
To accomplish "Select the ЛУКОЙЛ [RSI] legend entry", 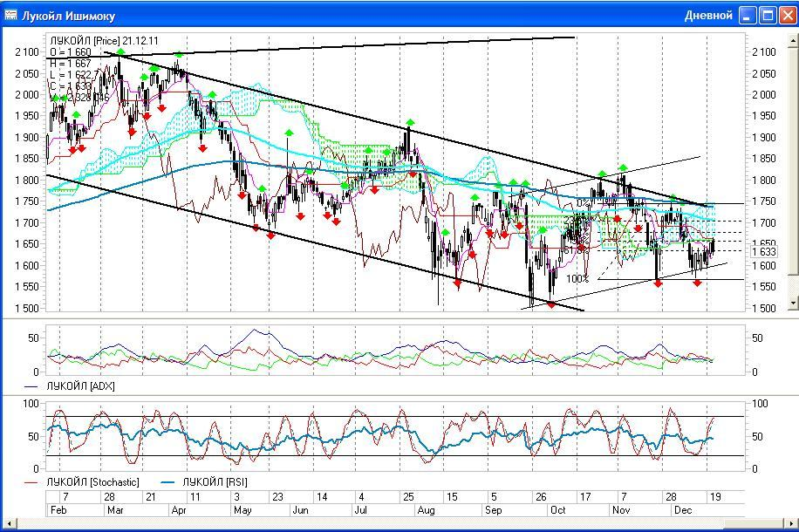I will [x=215, y=482].
